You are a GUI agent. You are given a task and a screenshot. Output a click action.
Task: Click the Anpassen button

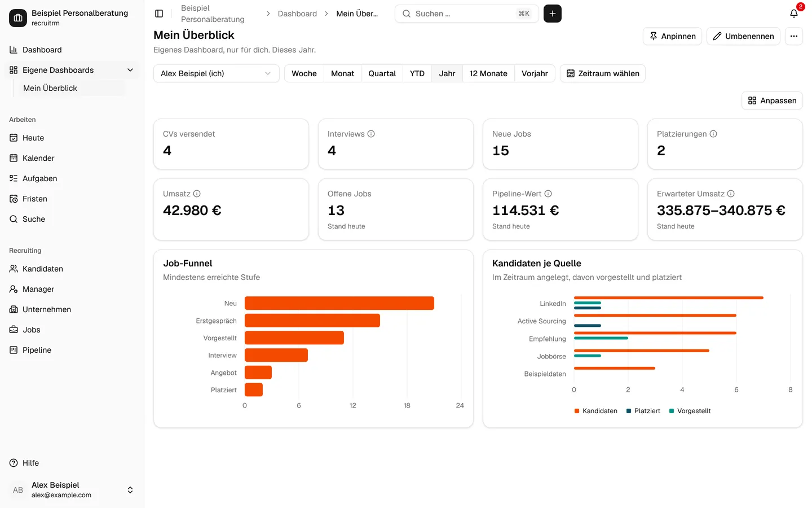point(772,100)
